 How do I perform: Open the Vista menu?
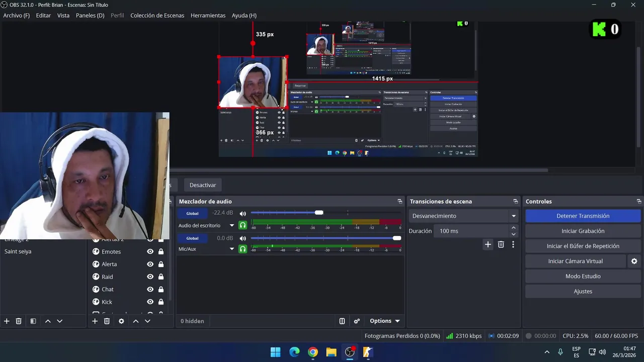[x=63, y=16]
